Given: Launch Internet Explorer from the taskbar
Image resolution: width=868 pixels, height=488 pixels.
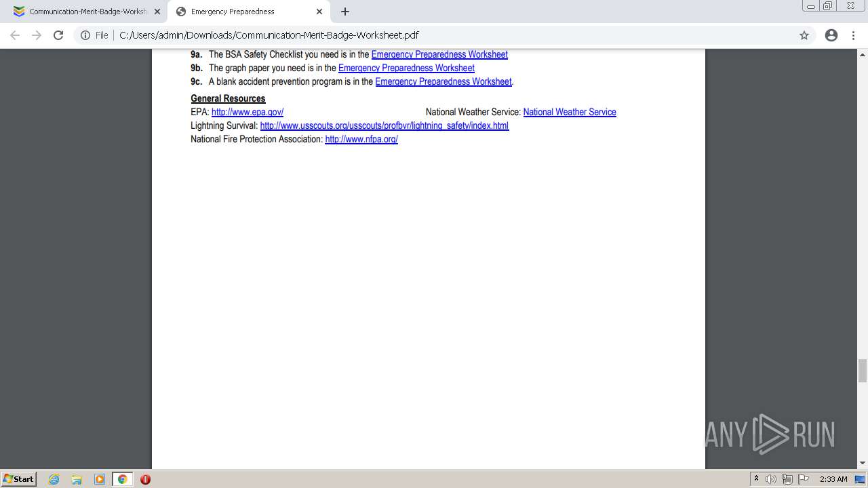Looking at the screenshot, I should point(54,479).
